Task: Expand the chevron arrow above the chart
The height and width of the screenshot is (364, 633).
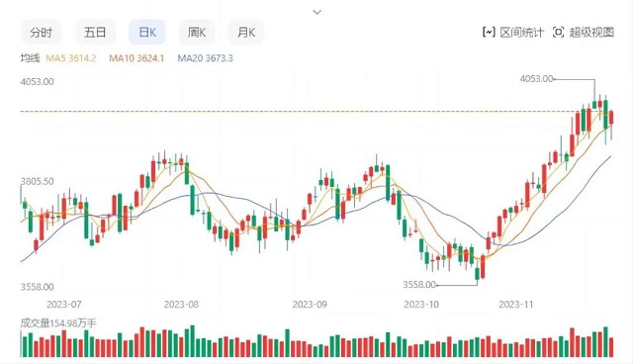Action: coord(317,12)
